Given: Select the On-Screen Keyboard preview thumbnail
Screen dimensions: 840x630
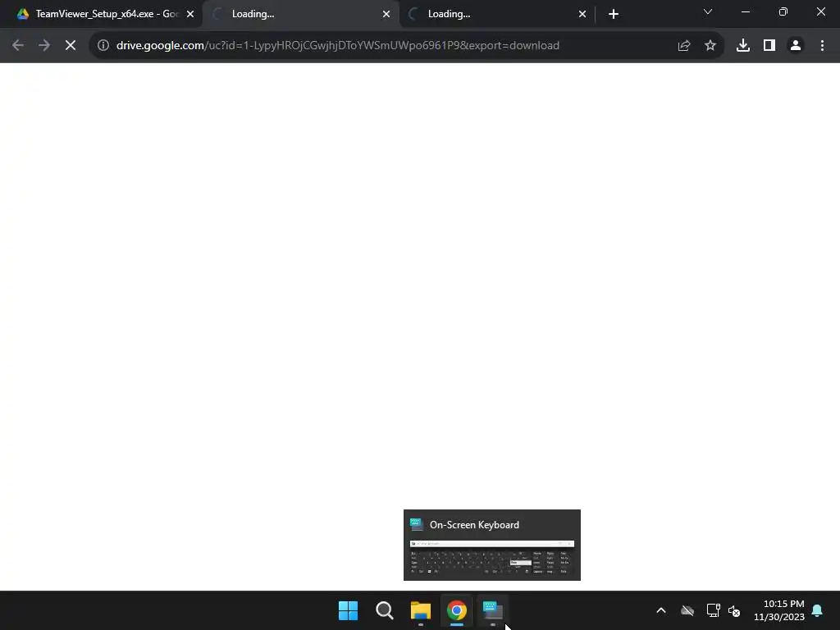Looking at the screenshot, I should 492,545.
